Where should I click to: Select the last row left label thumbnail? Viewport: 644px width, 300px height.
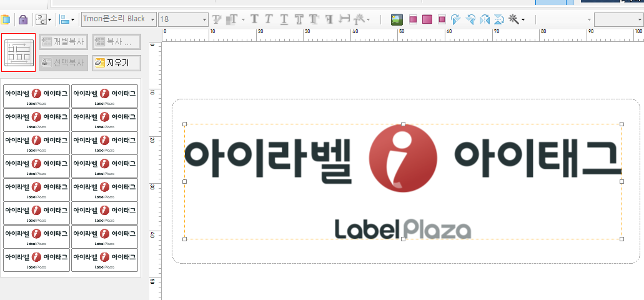pyautogui.click(x=37, y=260)
